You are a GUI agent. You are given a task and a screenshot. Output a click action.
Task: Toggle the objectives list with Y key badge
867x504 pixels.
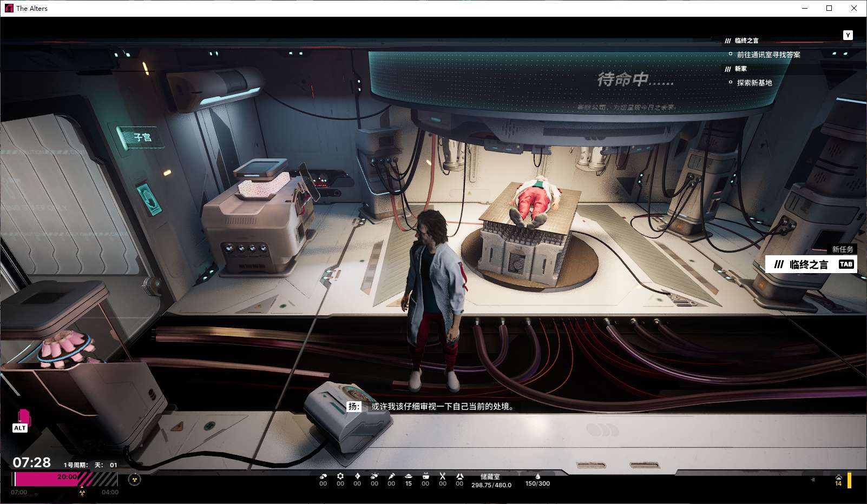tap(848, 35)
